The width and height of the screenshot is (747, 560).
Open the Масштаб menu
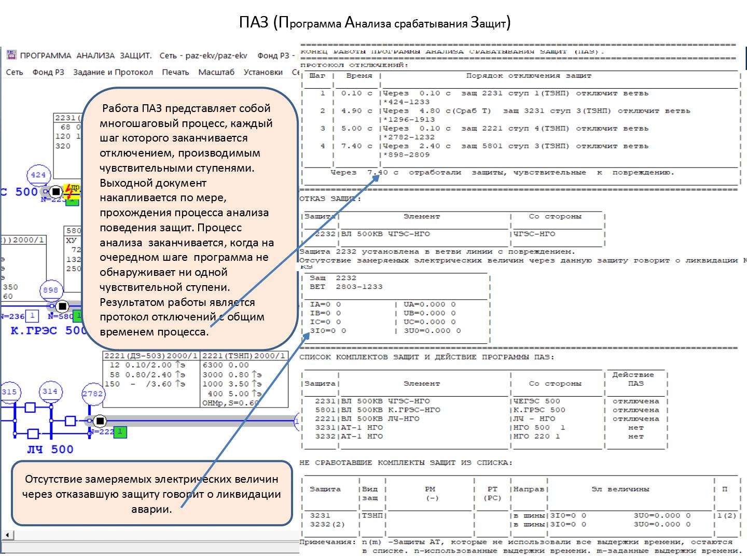coord(216,72)
